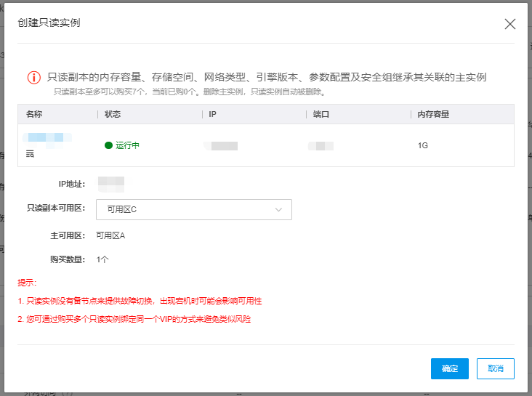Screen dimensions: 532x396
Task: Click the 名称 column header
Action: pyautogui.click(x=34, y=115)
